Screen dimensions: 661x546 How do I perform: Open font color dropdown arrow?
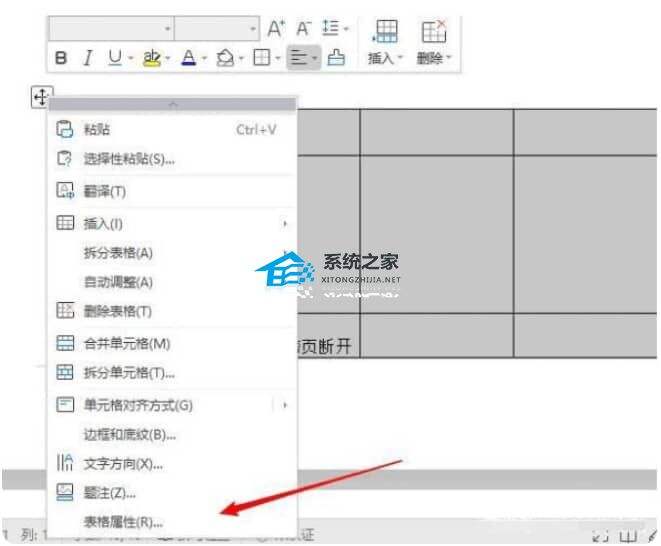coord(204,58)
